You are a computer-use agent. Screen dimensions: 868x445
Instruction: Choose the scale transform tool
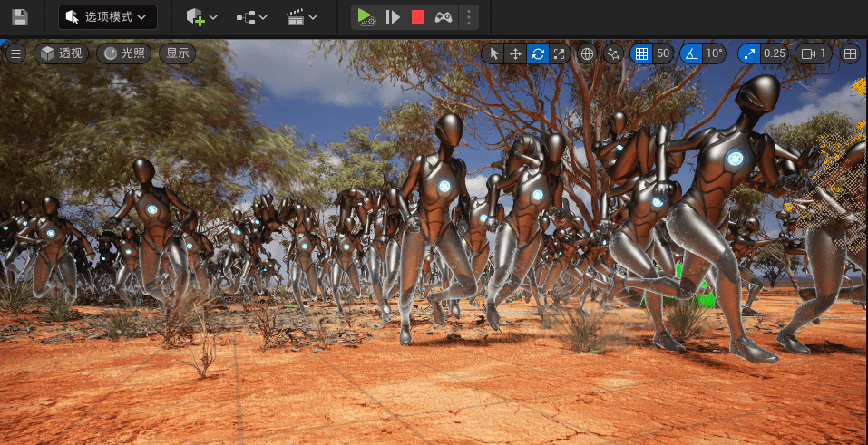click(x=559, y=53)
